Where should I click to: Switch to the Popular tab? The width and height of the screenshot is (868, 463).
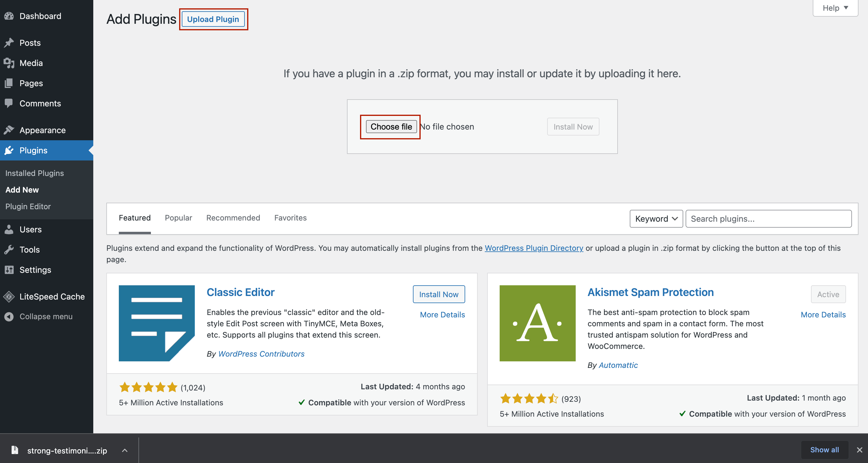pos(178,218)
